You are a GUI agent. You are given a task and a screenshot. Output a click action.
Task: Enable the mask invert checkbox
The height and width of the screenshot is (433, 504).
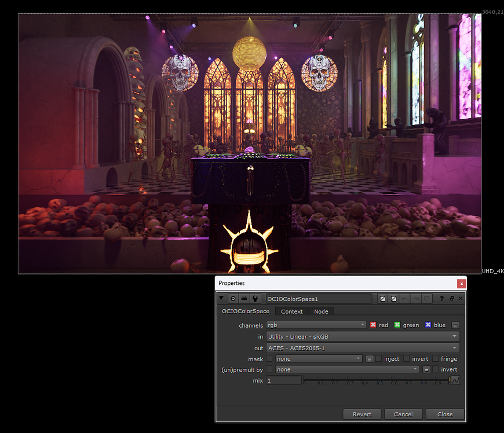(407, 358)
